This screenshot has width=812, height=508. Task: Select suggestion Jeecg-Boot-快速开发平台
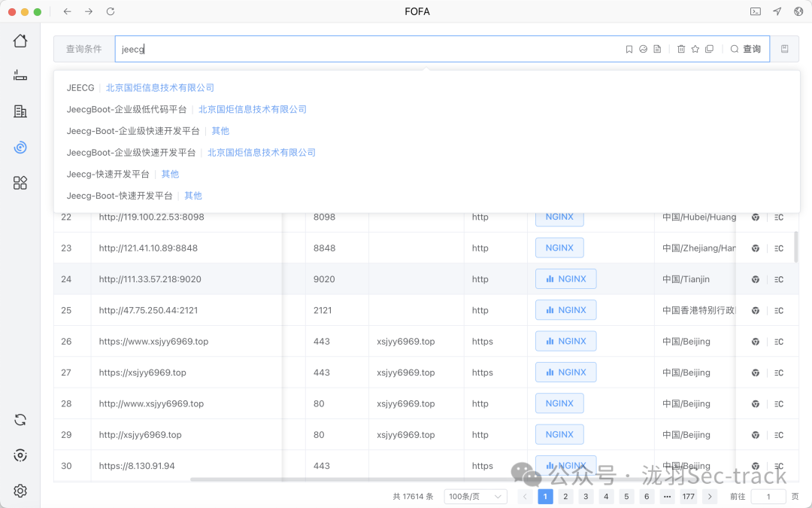pyautogui.click(x=119, y=196)
